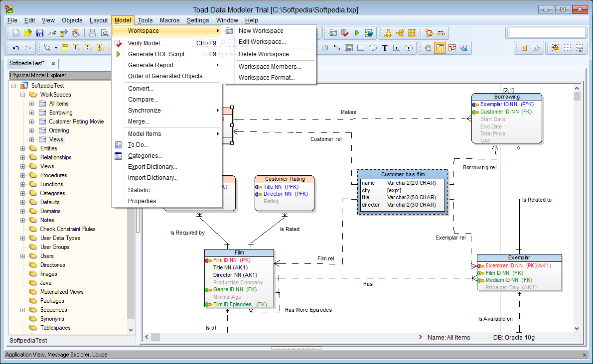Expand the All Items workspace node
The image size is (593, 364).
[x=32, y=104]
